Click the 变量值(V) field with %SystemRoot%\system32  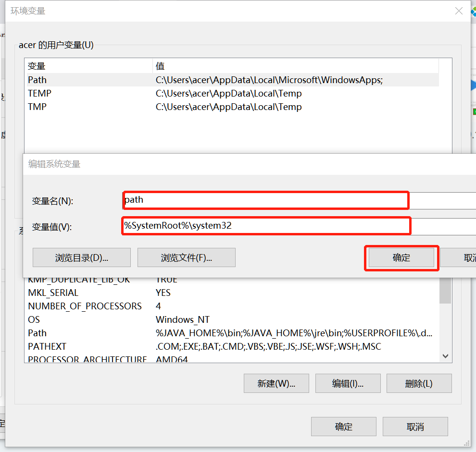(265, 226)
